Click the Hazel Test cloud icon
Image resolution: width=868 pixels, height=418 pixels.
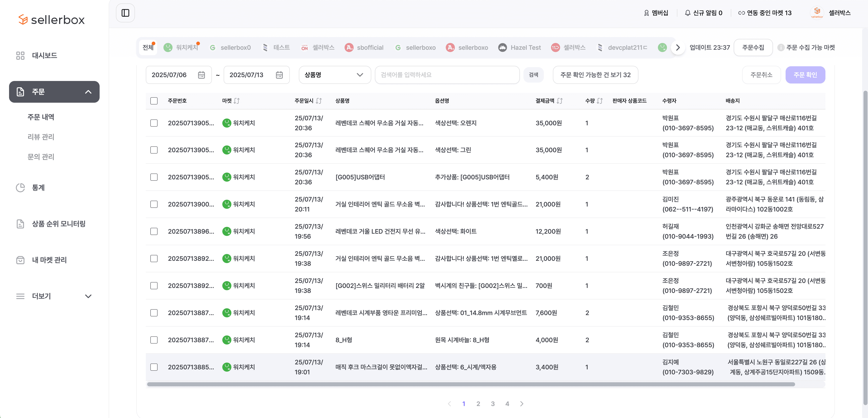click(x=502, y=47)
